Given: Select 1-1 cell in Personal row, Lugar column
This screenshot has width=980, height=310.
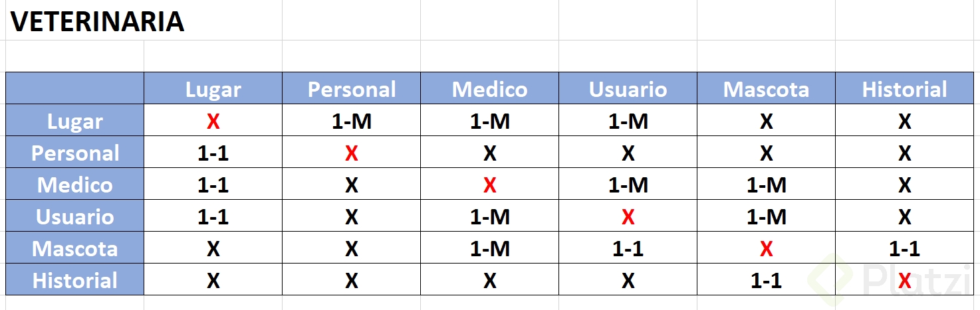Looking at the screenshot, I should 213,153.
